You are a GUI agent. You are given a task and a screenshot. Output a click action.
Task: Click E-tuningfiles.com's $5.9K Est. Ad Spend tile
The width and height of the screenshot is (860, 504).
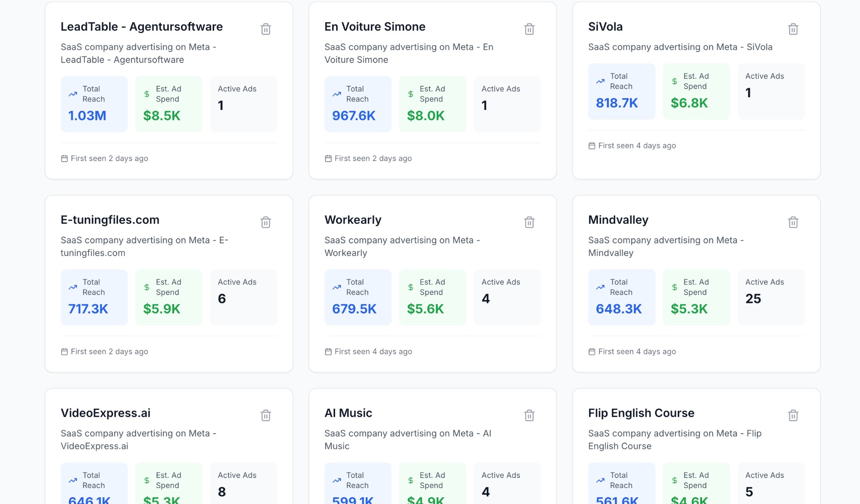tap(169, 297)
